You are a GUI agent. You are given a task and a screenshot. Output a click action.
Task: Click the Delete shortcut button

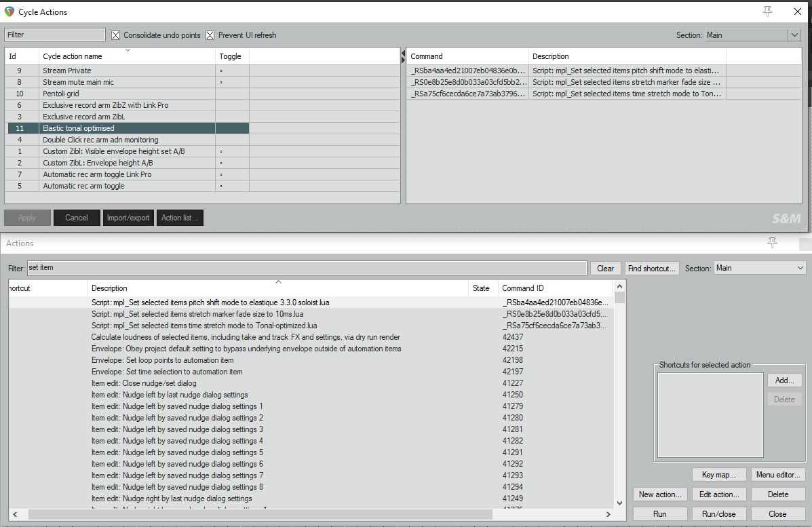(x=785, y=399)
